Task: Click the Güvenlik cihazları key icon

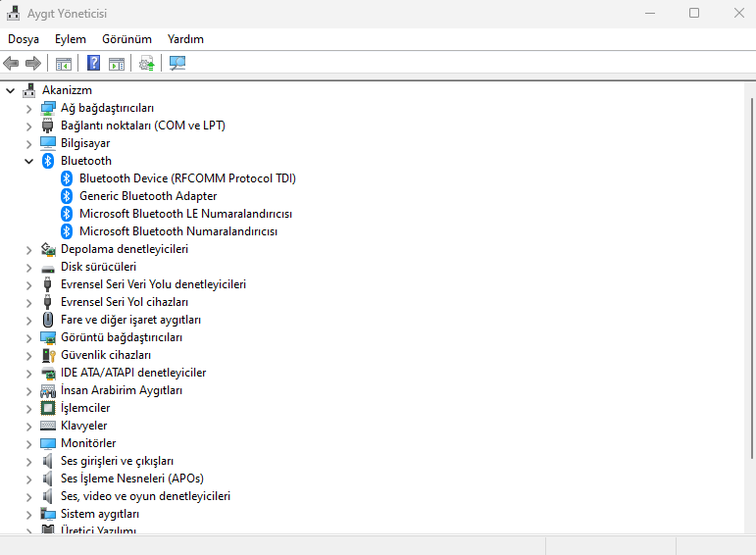Action: point(48,355)
